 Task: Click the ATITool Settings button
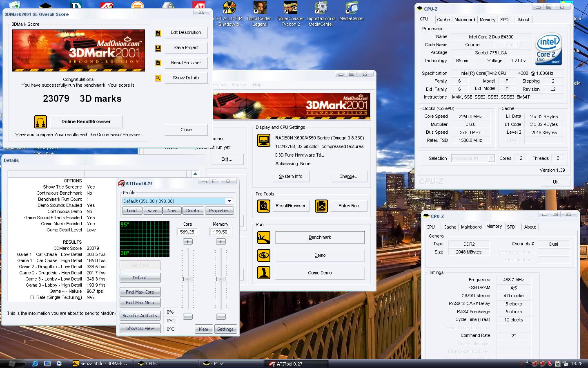tap(225, 329)
